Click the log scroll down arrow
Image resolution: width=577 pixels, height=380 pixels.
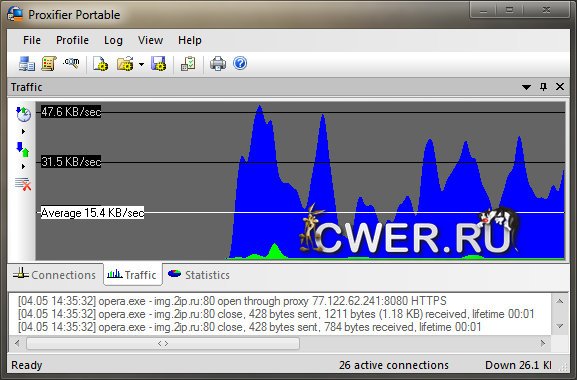[560, 326]
